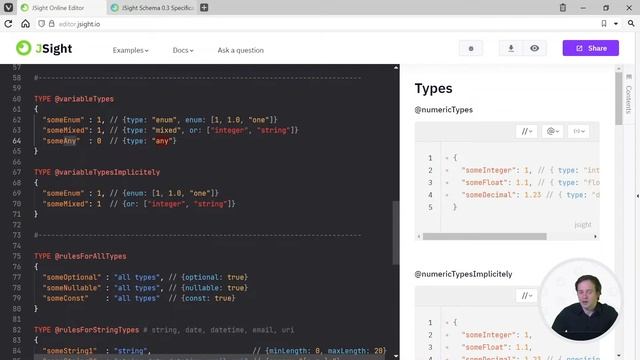
Task: Click "someNullable" on line 78
Action: pyautogui.click(x=72, y=288)
